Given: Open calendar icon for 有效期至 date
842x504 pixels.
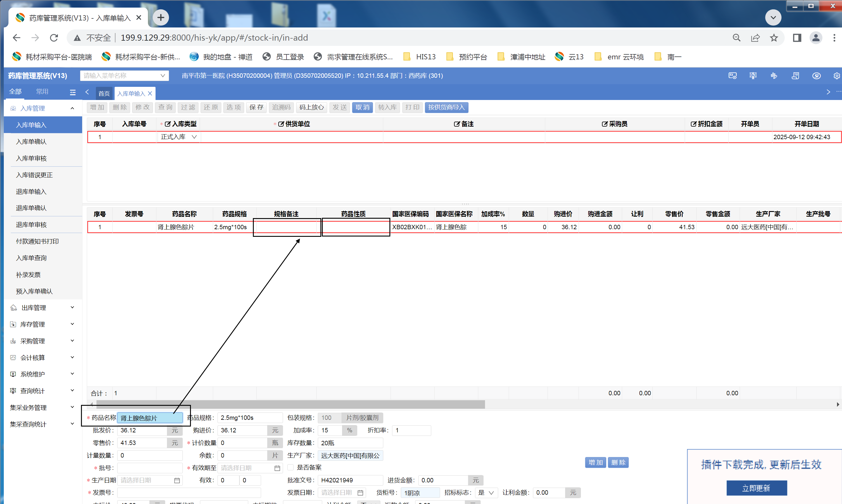Looking at the screenshot, I should (277, 468).
